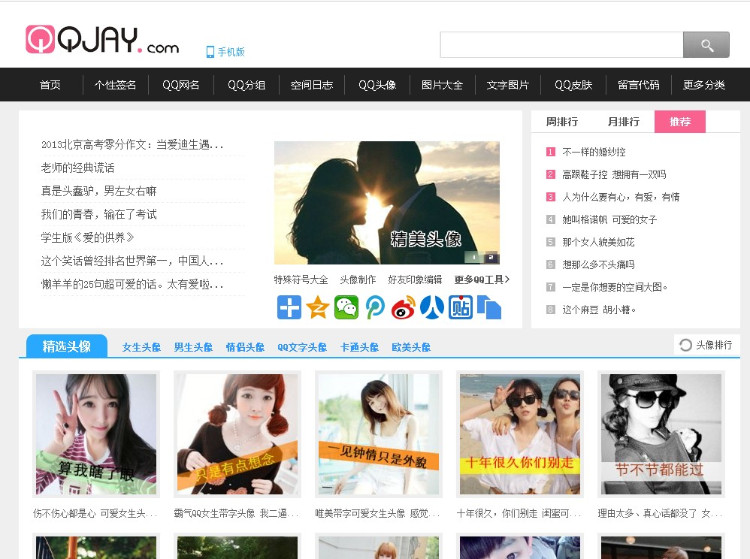Click the QQJAY.com logo
This screenshot has height=559, width=750.
click(102, 40)
